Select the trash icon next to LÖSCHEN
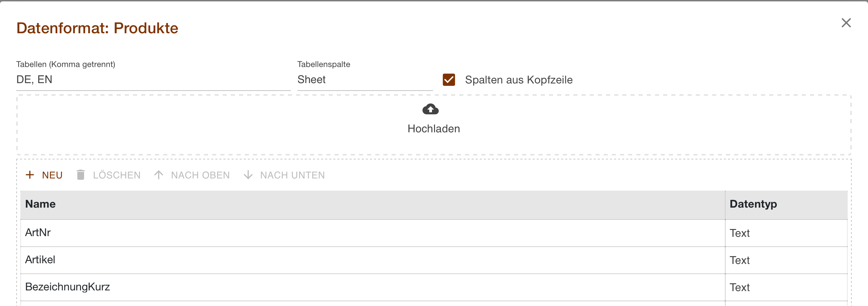868x306 pixels. [81, 175]
